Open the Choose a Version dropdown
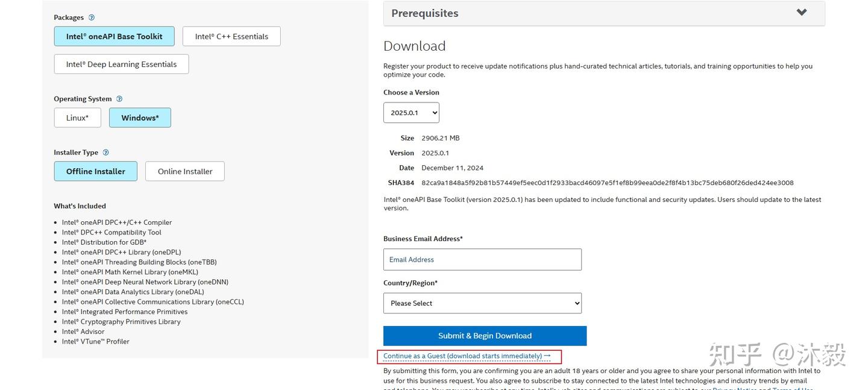This screenshot has height=390, width=868. [x=411, y=113]
